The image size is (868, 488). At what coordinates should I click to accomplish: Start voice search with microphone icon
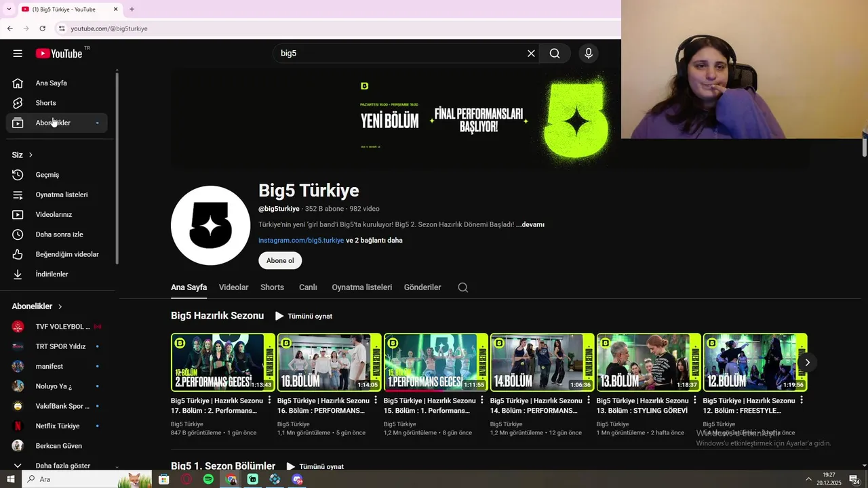589,54
